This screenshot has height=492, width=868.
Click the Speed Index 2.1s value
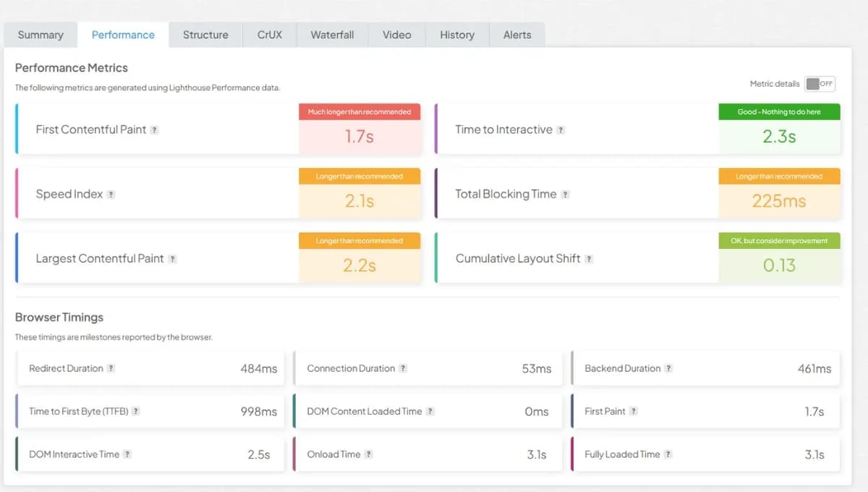pos(359,201)
